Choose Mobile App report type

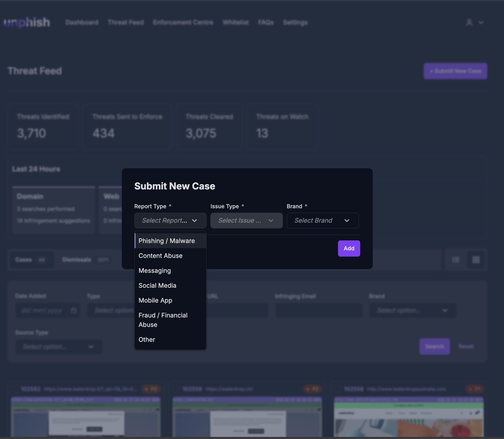point(155,300)
